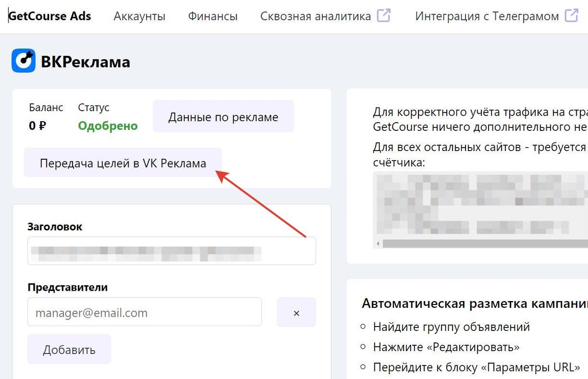The image size is (588, 379).
Task: Click the 'Найдите группу объявлений' list item
Action: (451, 327)
